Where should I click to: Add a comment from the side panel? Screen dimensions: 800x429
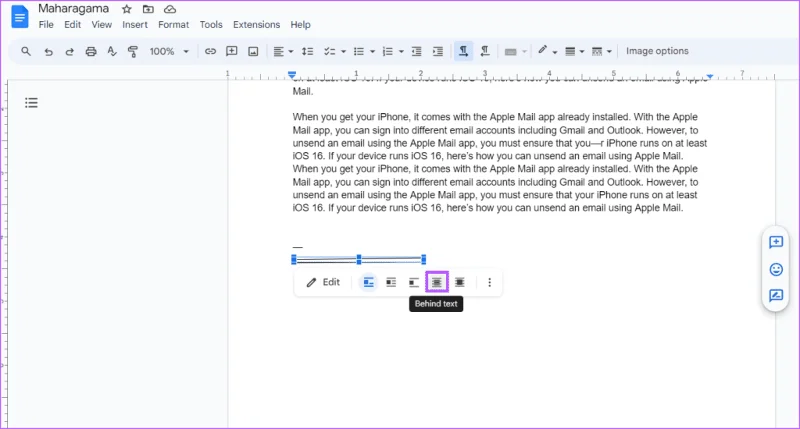point(776,242)
